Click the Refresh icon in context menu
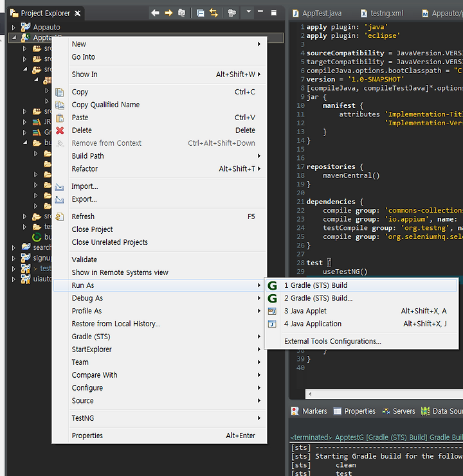The width and height of the screenshot is (463, 476). (60, 216)
